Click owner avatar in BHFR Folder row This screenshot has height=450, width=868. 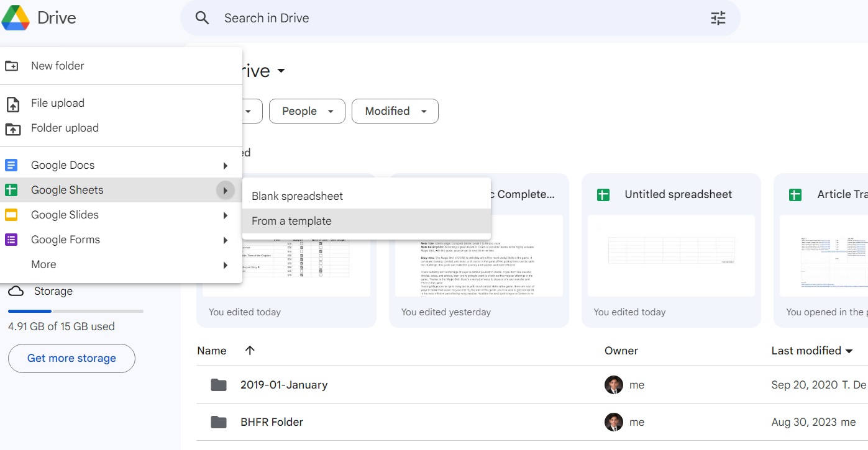[613, 422]
